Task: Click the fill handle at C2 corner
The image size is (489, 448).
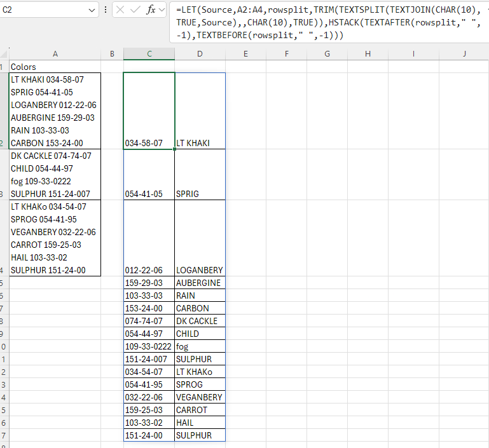Action: click(x=175, y=149)
